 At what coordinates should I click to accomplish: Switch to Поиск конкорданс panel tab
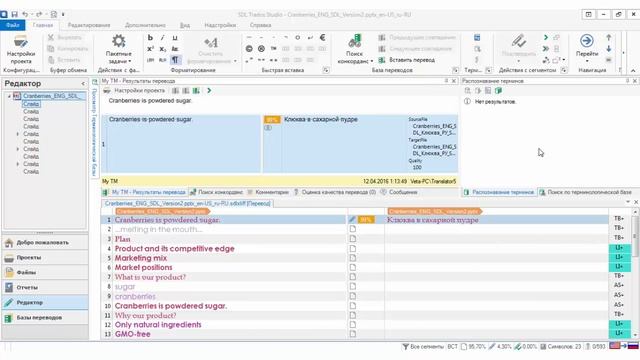coord(217,192)
